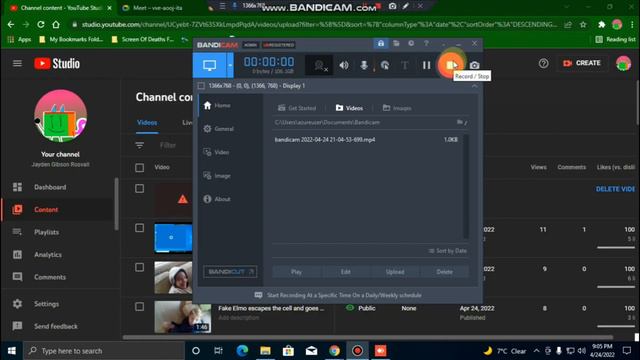The image size is (640, 360).
Task: Open Microsoft Edge from taskbar
Action: point(242,351)
